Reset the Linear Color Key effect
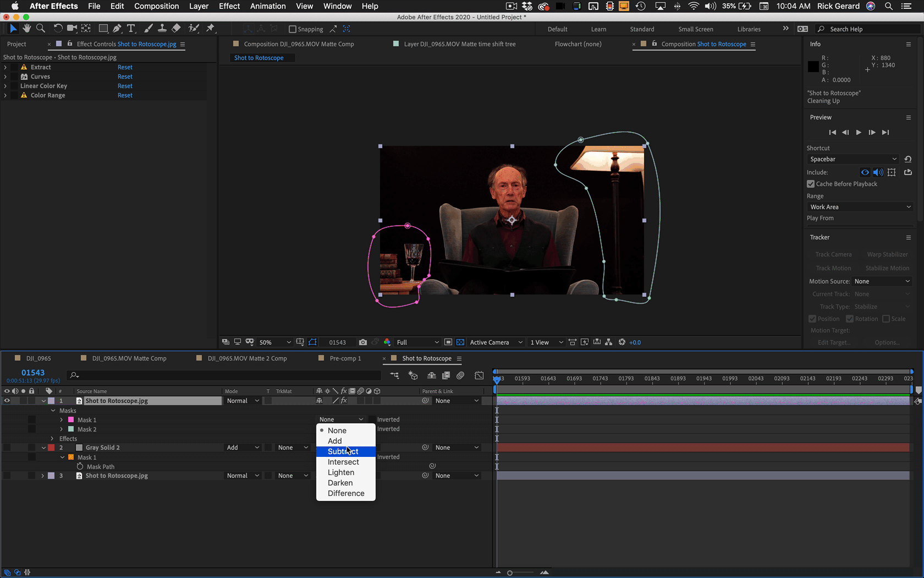The width and height of the screenshot is (924, 578). [x=125, y=86]
